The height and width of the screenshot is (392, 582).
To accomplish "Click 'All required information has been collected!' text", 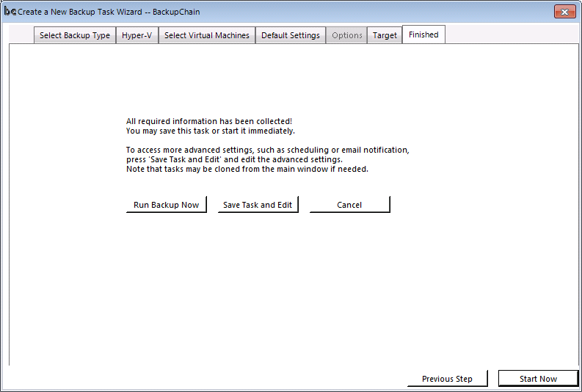I will tap(209, 121).
